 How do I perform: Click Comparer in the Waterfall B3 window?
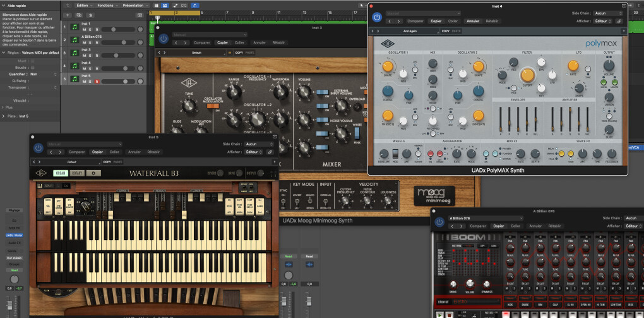click(x=77, y=152)
